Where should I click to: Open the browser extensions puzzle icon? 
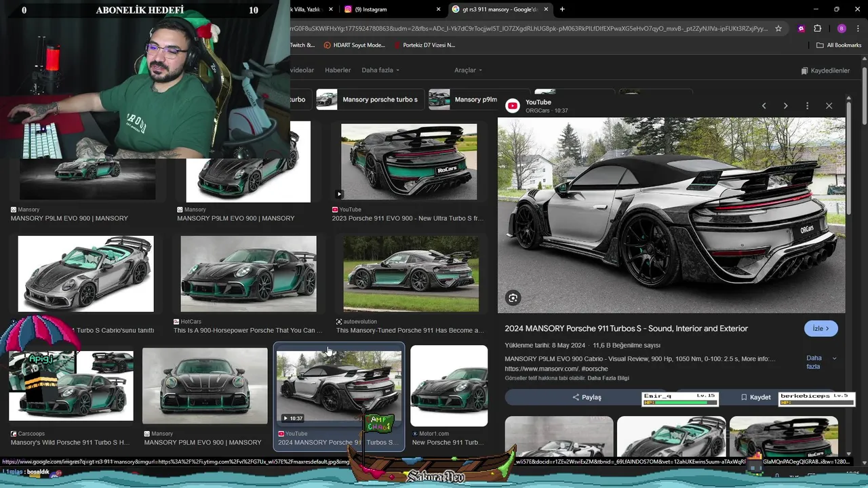(817, 28)
